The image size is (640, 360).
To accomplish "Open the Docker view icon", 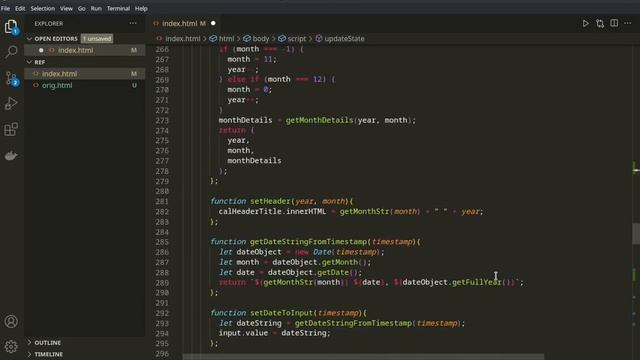I will [11, 156].
